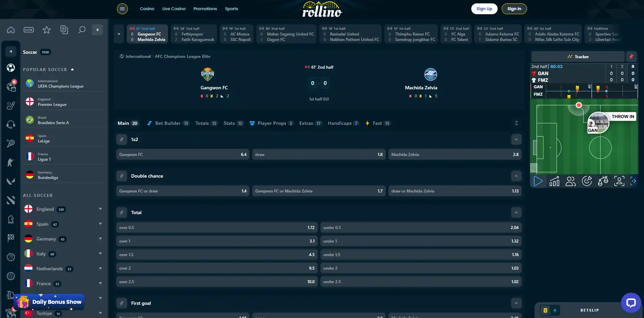
Task: Toggle the Tracker pin icon
Action: pyautogui.click(x=631, y=56)
